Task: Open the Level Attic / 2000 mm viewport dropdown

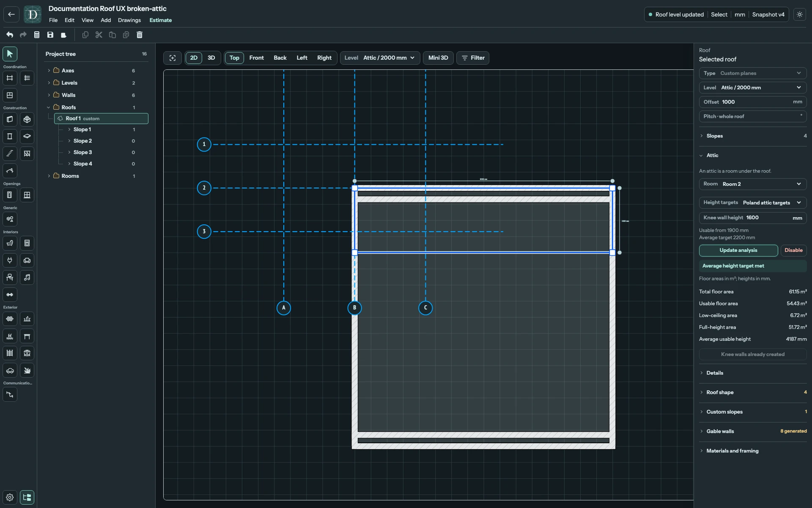Action: pyautogui.click(x=380, y=58)
